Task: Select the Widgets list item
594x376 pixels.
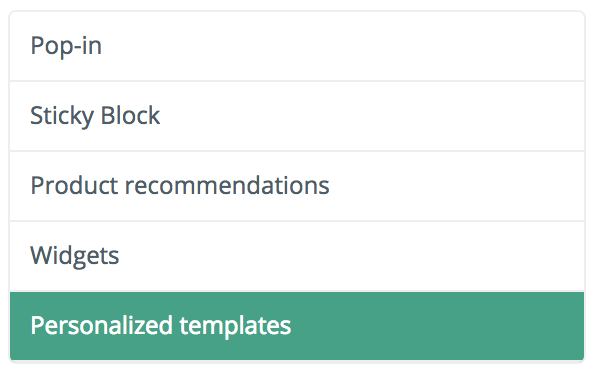Action: pyautogui.click(x=297, y=256)
